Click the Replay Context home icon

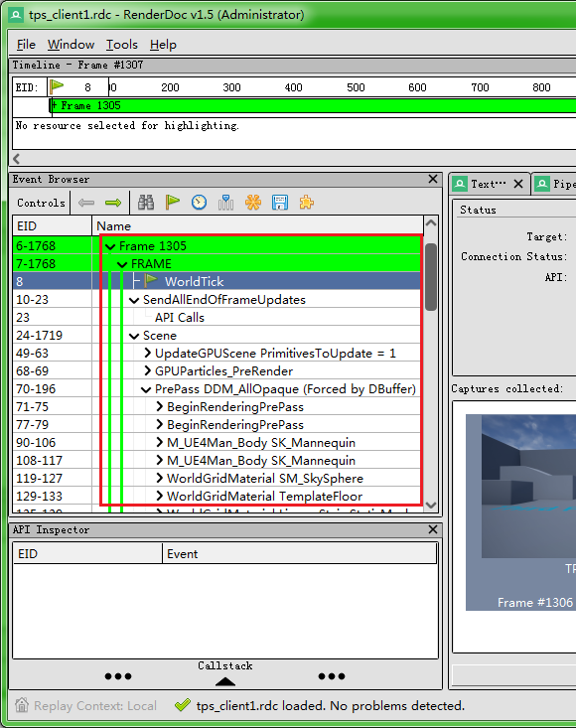(21, 705)
